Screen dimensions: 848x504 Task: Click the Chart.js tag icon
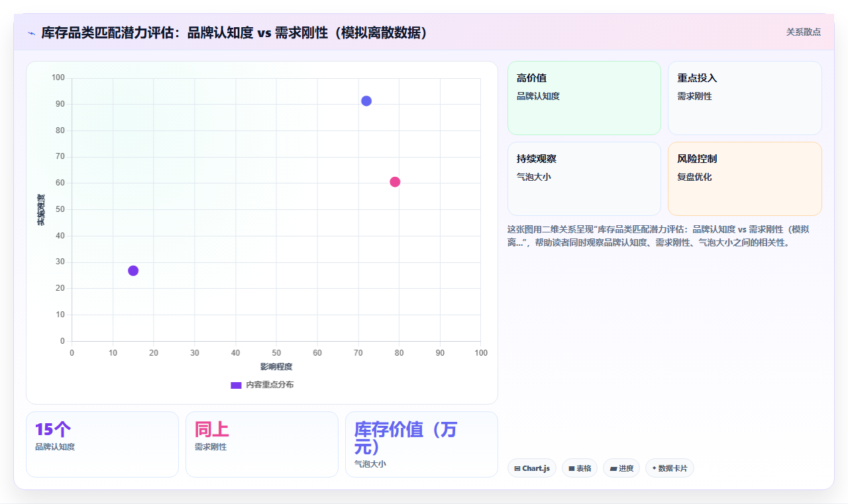tap(517, 469)
